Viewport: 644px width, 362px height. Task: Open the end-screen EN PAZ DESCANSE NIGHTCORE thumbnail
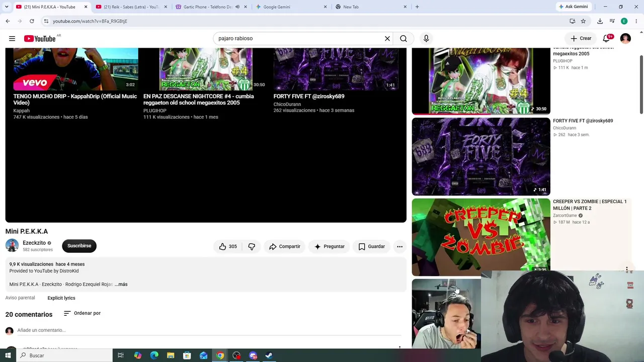pos(205,69)
